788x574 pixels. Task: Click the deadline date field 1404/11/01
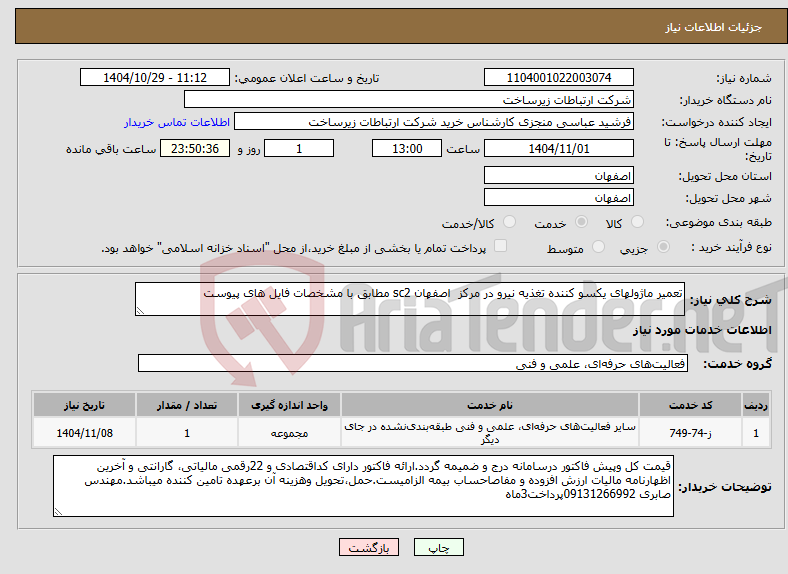tap(559, 149)
